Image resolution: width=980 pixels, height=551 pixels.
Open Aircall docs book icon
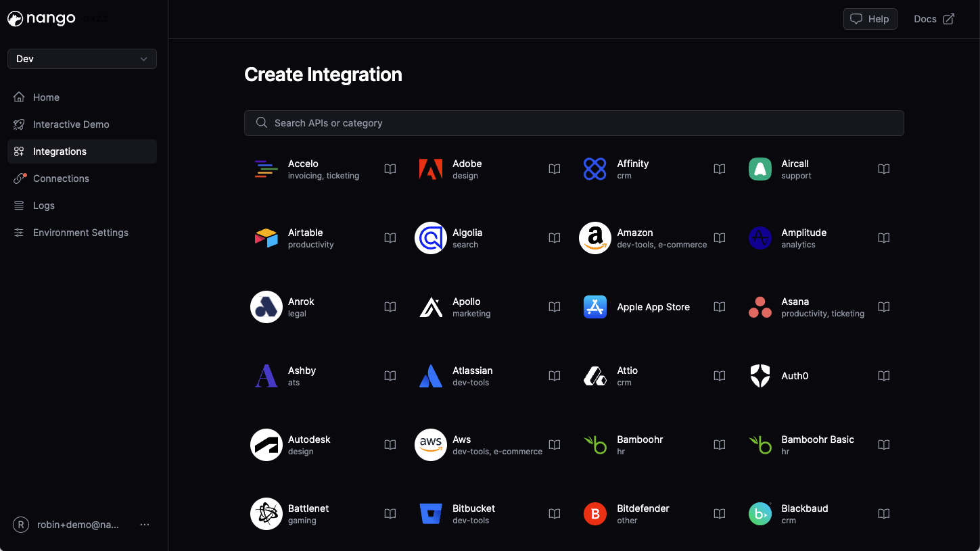[884, 169]
